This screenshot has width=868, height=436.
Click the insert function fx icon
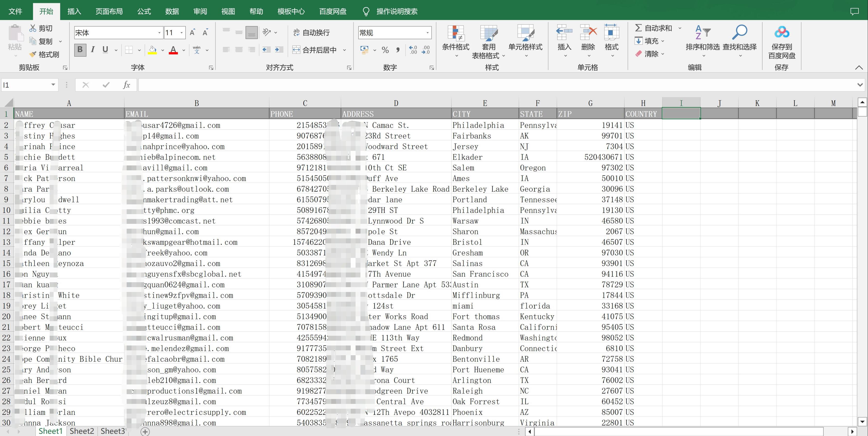(x=126, y=85)
